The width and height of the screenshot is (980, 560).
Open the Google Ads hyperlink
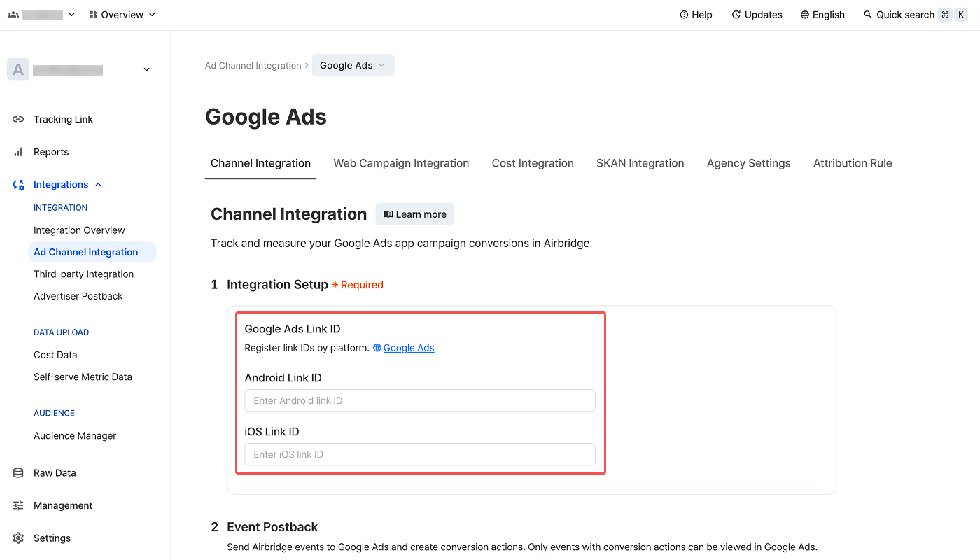[409, 348]
